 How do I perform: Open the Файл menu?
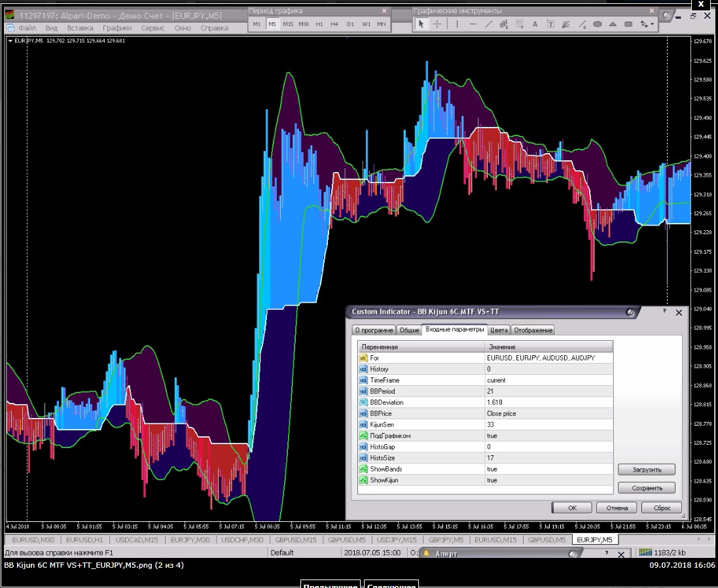27,28
